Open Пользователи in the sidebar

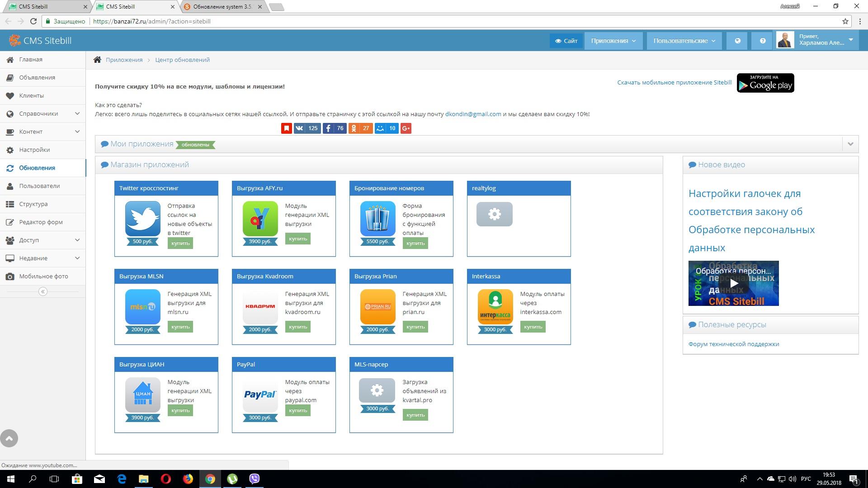coord(43,186)
